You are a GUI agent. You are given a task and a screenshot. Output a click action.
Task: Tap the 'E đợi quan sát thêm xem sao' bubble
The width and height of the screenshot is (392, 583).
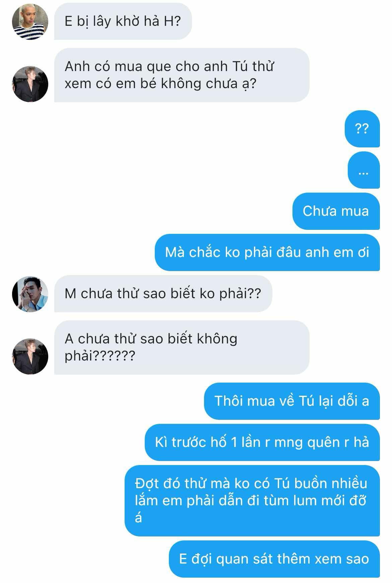pos(274,559)
